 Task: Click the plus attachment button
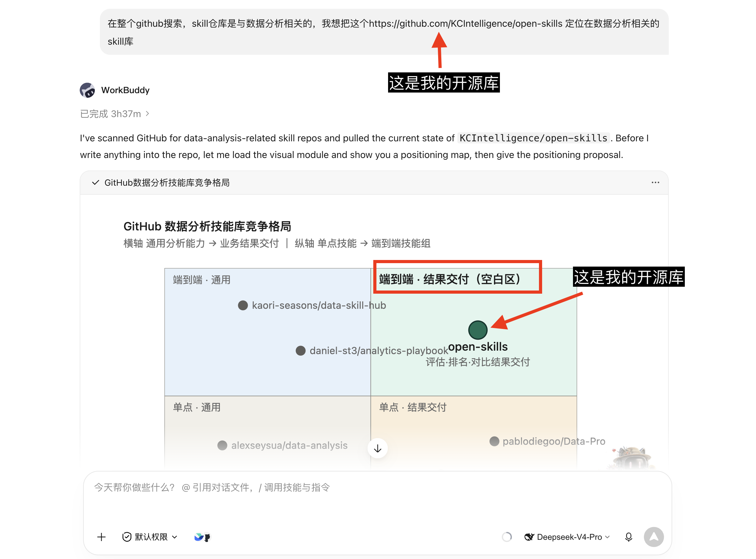tap(101, 537)
